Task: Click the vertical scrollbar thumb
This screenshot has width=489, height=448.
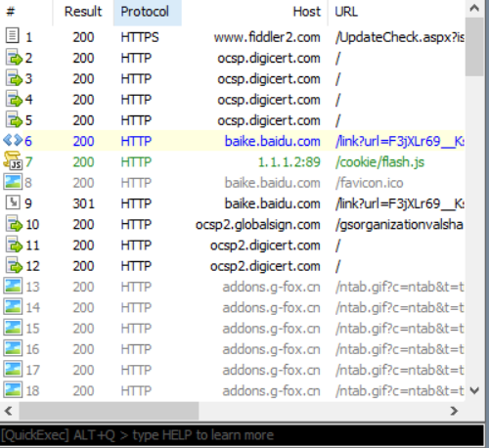Action: pos(474,47)
